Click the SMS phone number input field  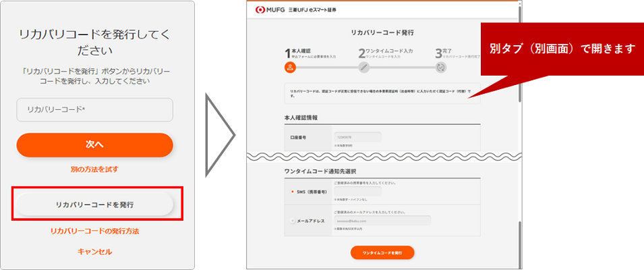357,192
